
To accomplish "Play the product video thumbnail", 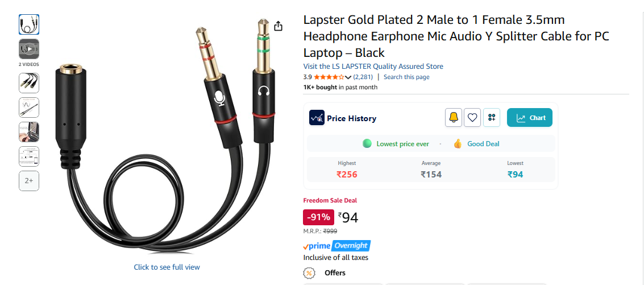I will point(29,49).
